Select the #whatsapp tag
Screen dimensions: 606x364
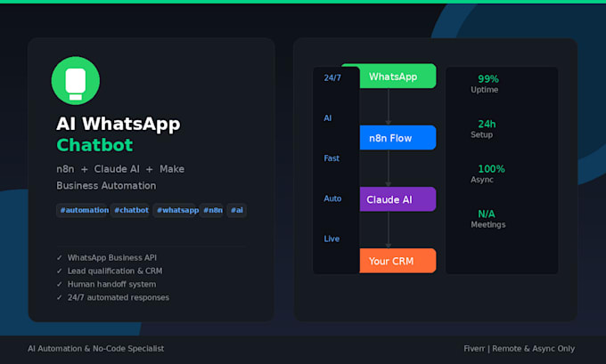[176, 210]
